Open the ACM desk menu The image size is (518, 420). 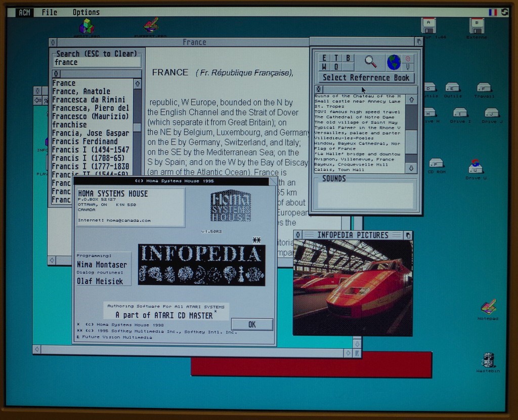pyautogui.click(x=24, y=12)
